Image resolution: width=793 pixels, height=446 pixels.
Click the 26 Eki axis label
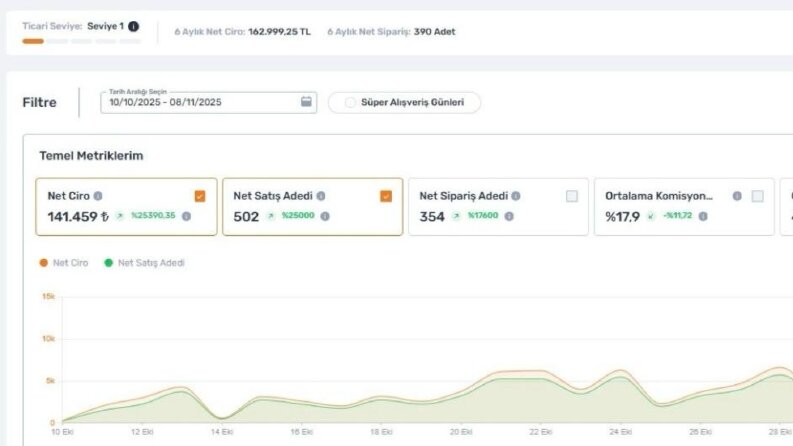pos(700,432)
